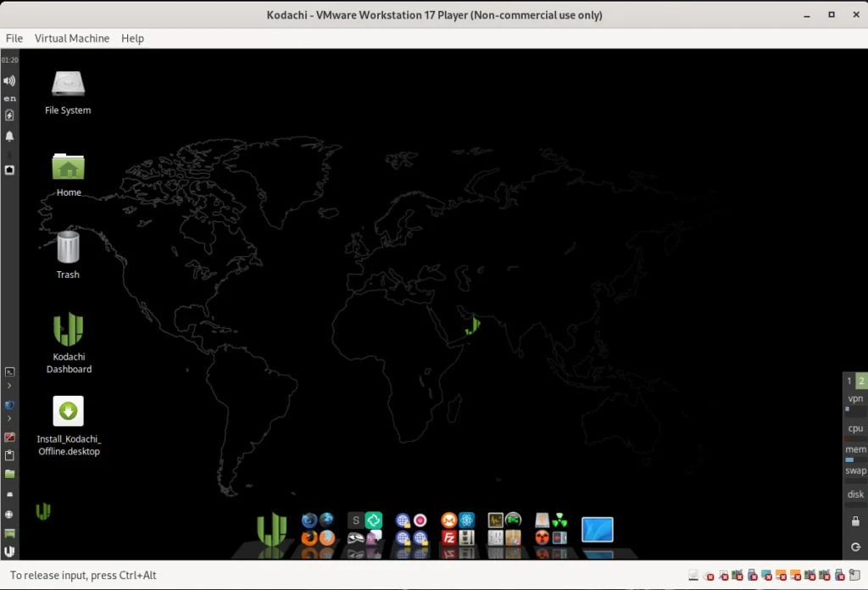Click the Kodachi logo at the panel bottom
This screenshot has width=868, height=590.
[x=9, y=551]
